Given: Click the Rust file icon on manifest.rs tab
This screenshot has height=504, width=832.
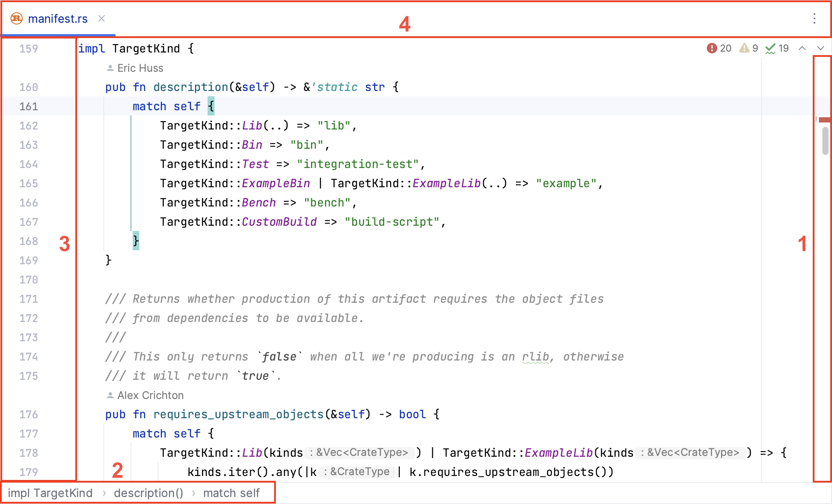Looking at the screenshot, I should 17,18.
